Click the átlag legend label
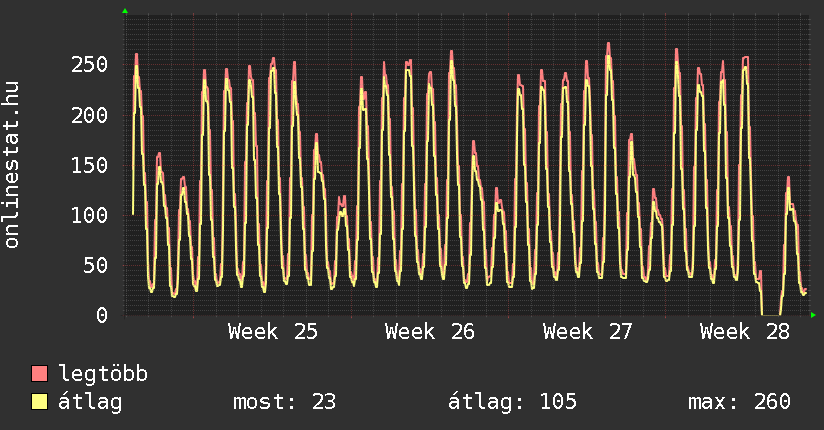 click(x=90, y=402)
